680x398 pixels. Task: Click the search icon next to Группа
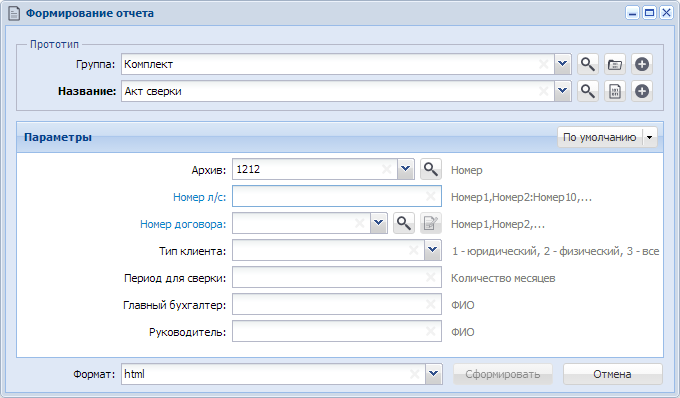[588, 65]
